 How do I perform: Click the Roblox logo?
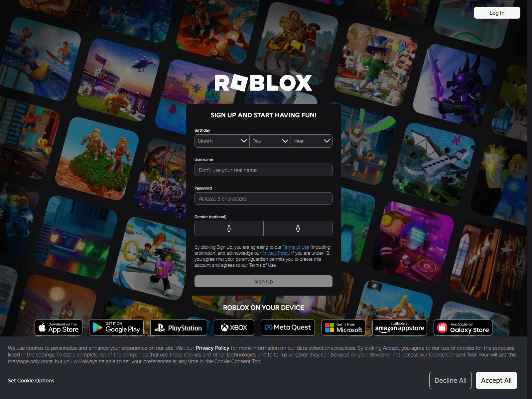coord(263,82)
